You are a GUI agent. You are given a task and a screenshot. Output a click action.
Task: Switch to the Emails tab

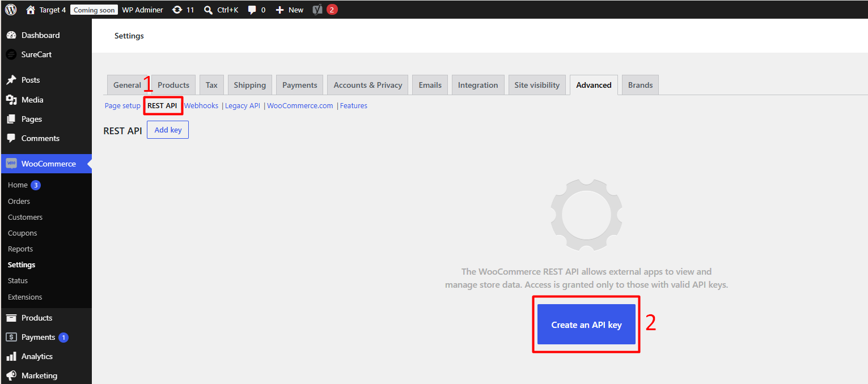pos(430,85)
